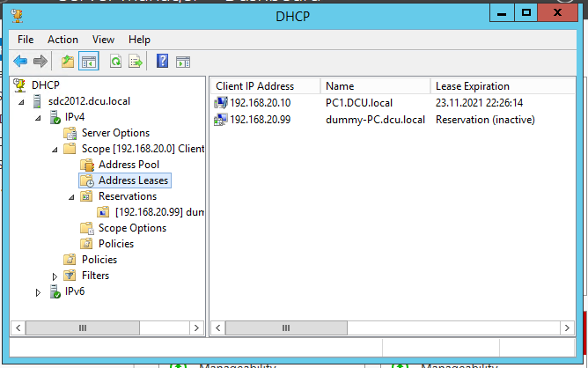Open the Action menu

[x=62, y=40]
